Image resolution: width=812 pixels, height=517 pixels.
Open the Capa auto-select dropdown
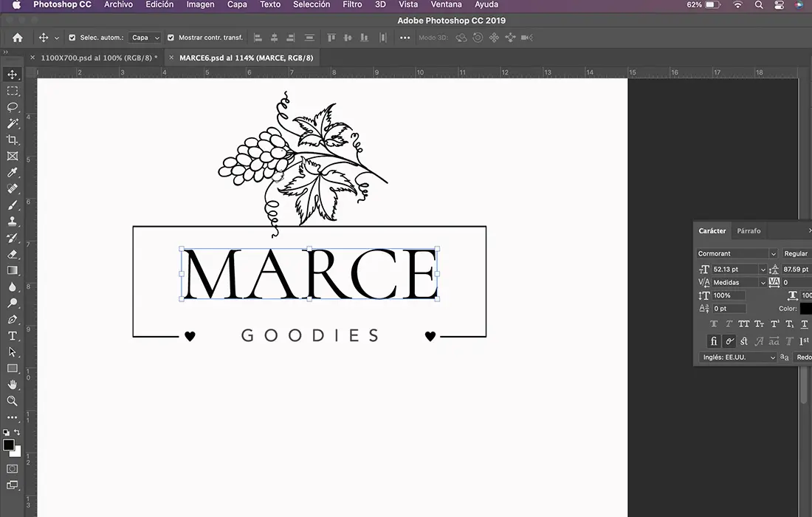[145, 38]
